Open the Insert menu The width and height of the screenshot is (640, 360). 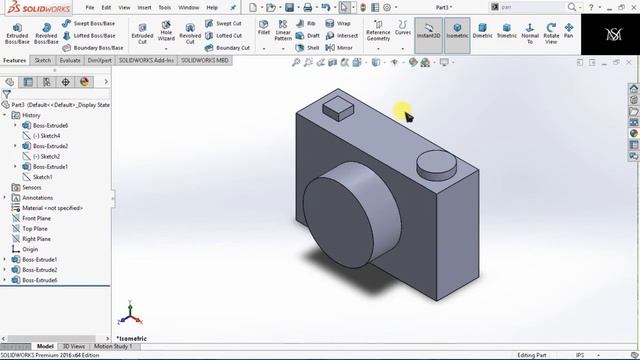144,7
